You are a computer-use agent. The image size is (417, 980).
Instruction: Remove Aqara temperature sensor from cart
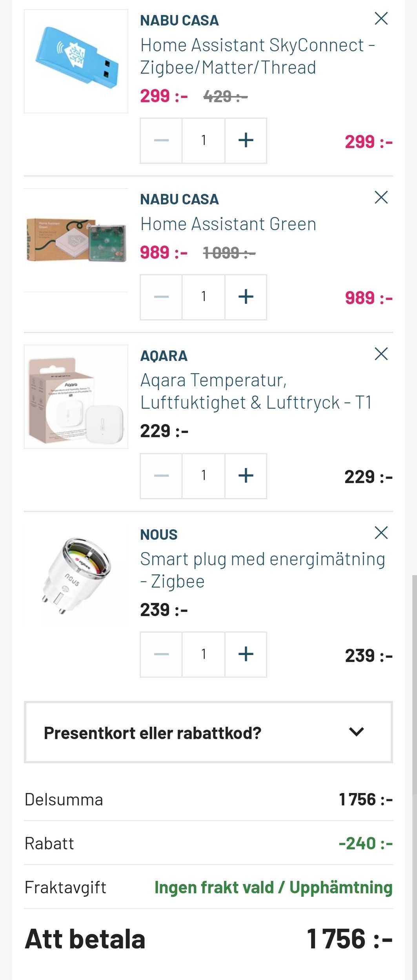coord(381,354)
